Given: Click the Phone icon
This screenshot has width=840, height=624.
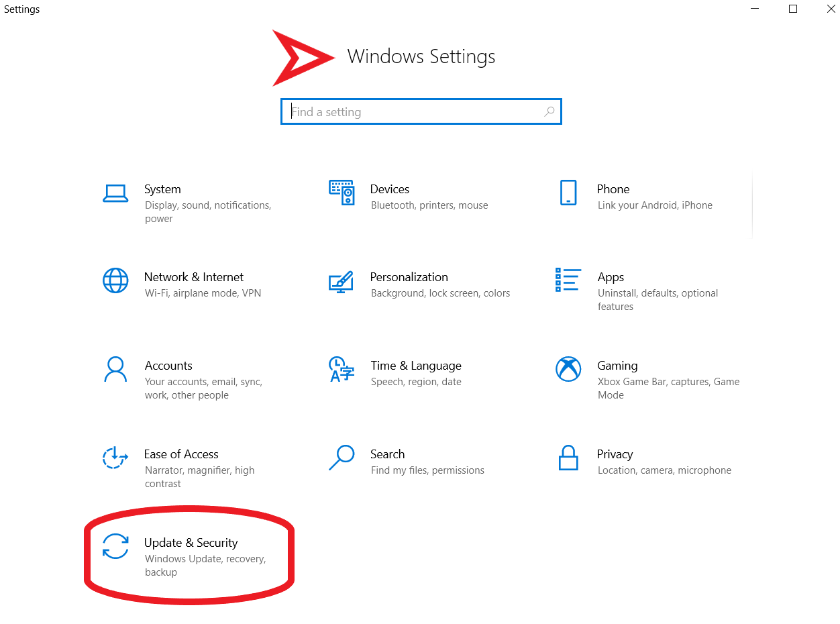Looking at the screenshot, I should point(568,193).
